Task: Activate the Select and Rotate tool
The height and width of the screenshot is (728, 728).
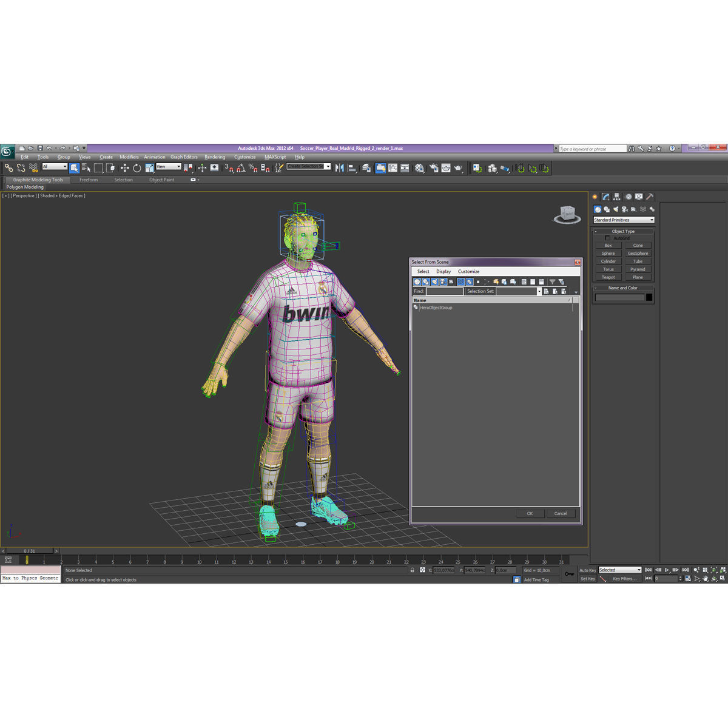Action: click(x=136, y=168)
